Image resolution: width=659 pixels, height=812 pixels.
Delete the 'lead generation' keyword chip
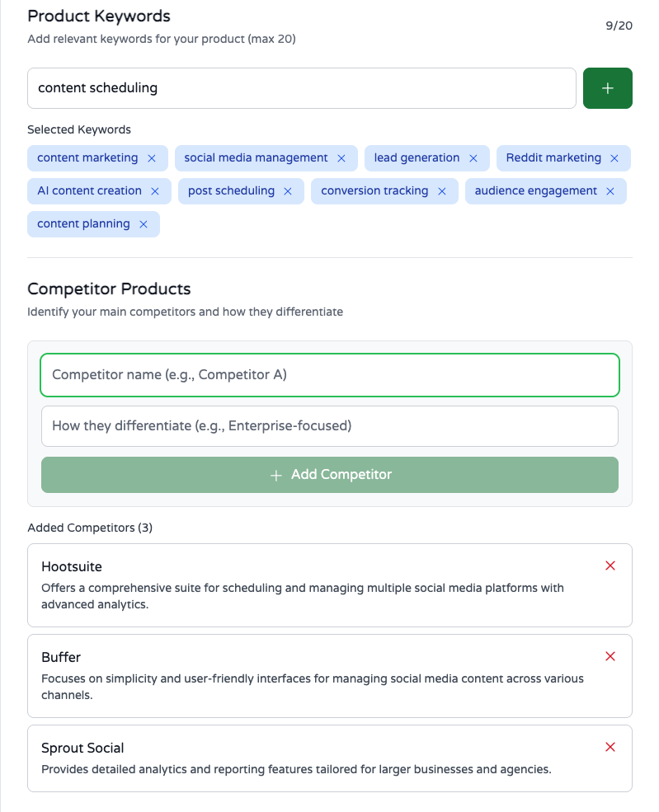pyautogui.click(x=473, y=158)
